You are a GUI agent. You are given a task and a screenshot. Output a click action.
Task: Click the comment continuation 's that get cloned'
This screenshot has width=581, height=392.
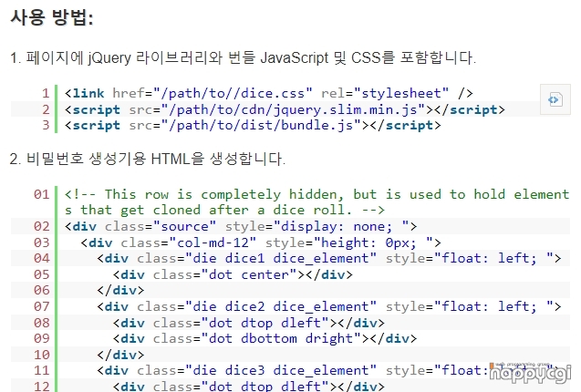pos(225,210)
